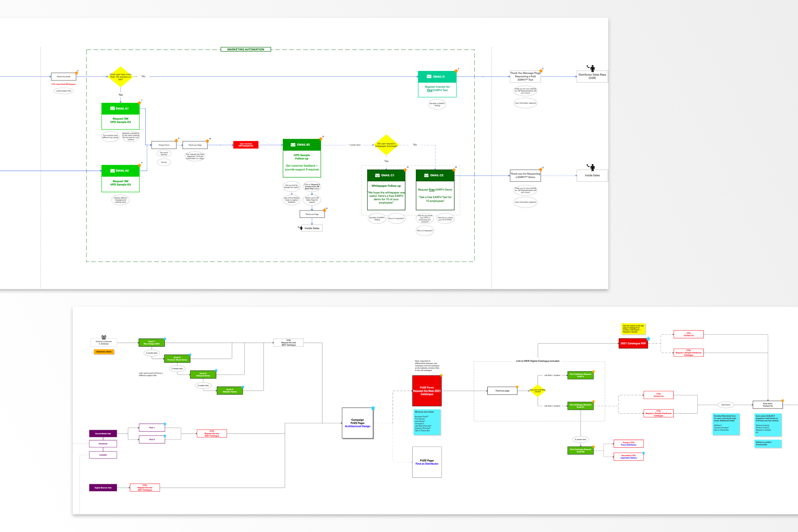Click the cyan Minimum form fields note
The width and height of the screenshot is (798, 532).
pyautogui.click(x=427, y=422)
